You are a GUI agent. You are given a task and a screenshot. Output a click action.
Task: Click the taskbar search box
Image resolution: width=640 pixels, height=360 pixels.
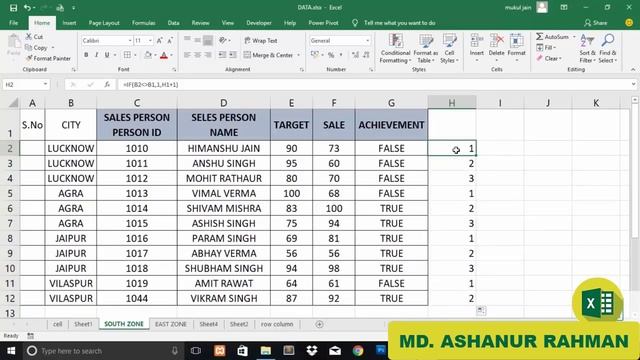[x=102, y=351]
